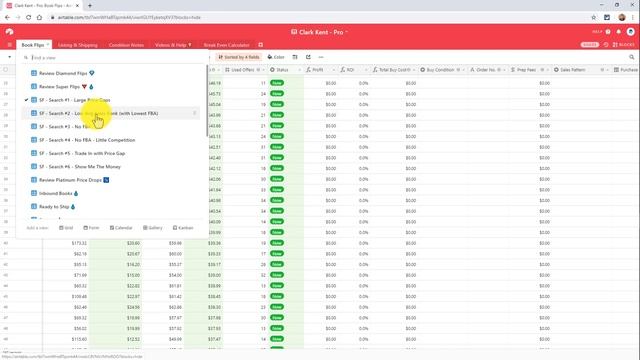Viewport: 640px width, 360px height.
Task: Open the more options ellipsis in toolbar
Action: 321,57
